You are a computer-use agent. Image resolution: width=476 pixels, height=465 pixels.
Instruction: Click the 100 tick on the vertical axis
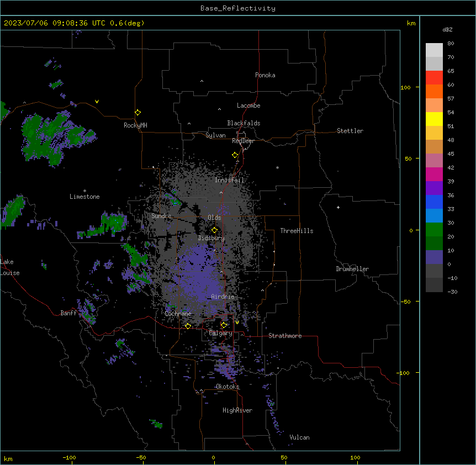point(405,87)
